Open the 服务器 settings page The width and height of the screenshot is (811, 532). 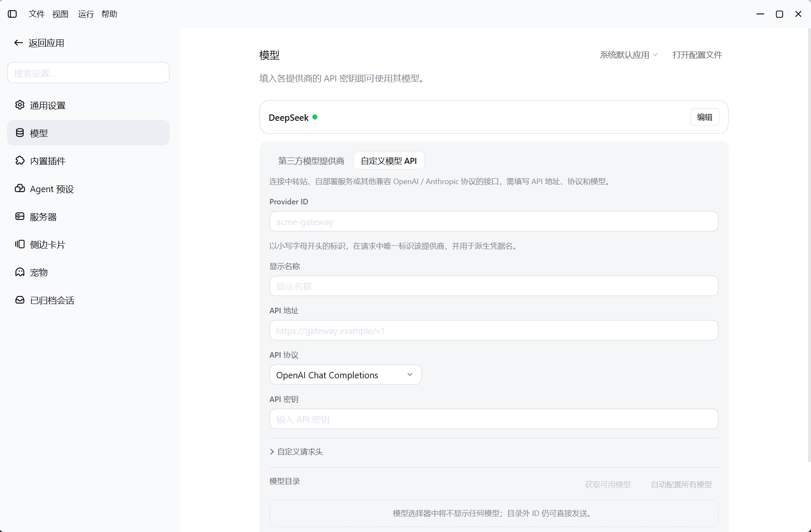88,216
